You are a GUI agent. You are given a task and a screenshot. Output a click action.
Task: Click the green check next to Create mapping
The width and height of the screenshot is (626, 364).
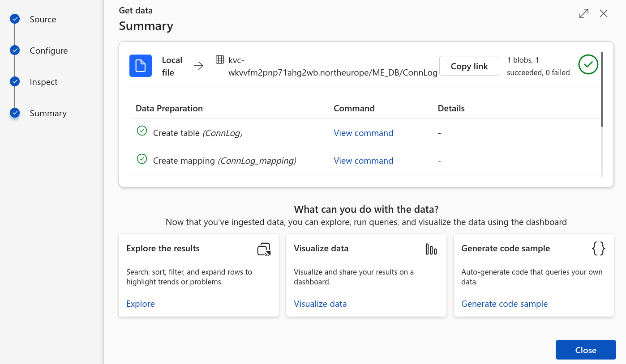tap(142, 159)
